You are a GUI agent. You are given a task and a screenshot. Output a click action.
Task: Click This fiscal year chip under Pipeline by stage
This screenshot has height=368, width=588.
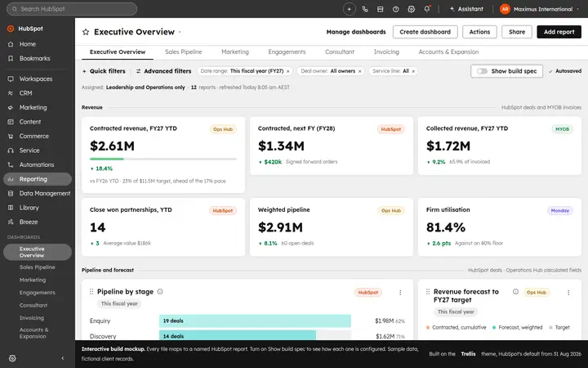tap(119, 303)
